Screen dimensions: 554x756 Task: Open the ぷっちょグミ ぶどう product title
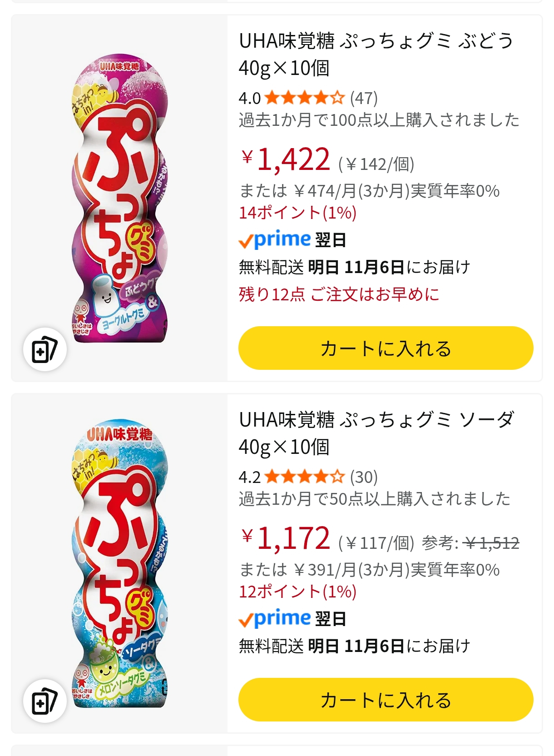pyautogui.click(x=376, y=54)
